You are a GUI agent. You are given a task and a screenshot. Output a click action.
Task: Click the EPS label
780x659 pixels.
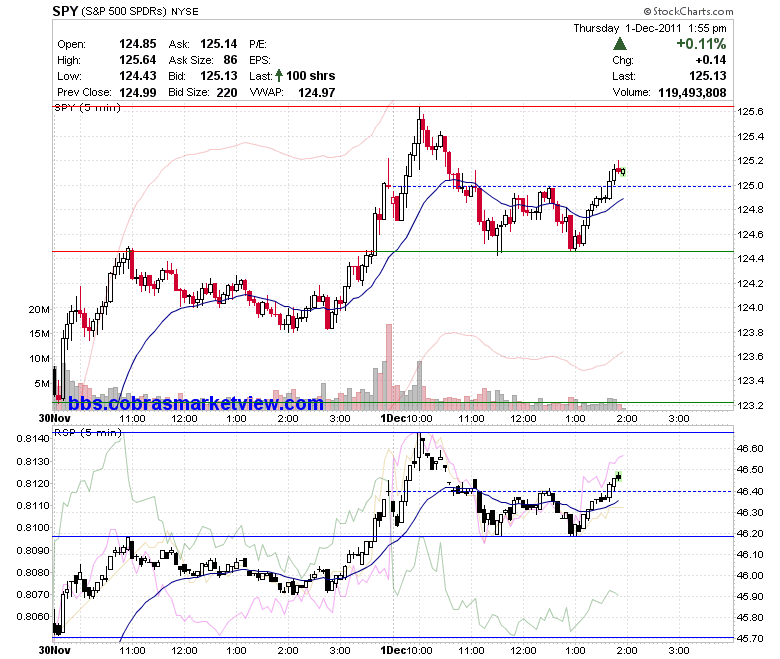tap(260, 60)
